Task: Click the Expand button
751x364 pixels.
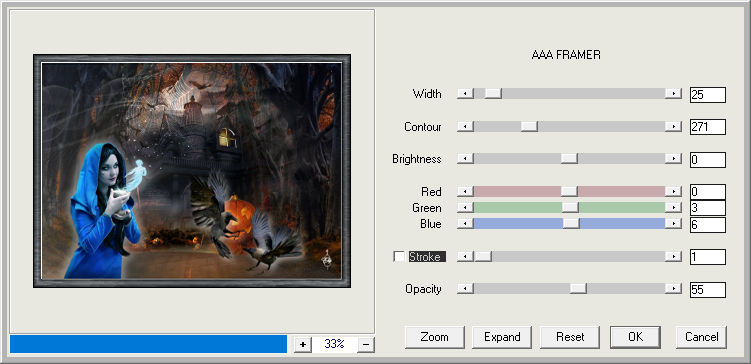Action: coord(502,337)
